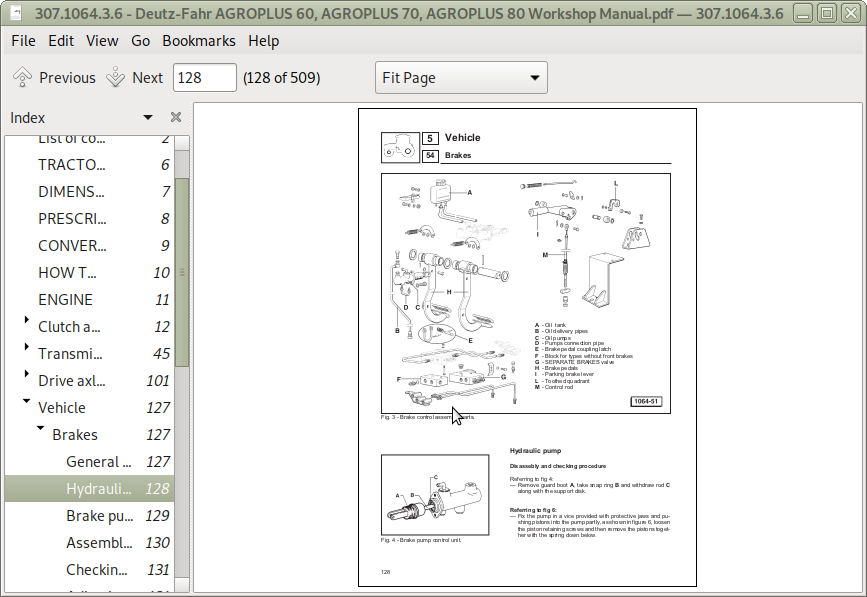Viewport: 867px width, 597px height.
Task: Expand the Drive axl... index entry
Action: [26, 374]
